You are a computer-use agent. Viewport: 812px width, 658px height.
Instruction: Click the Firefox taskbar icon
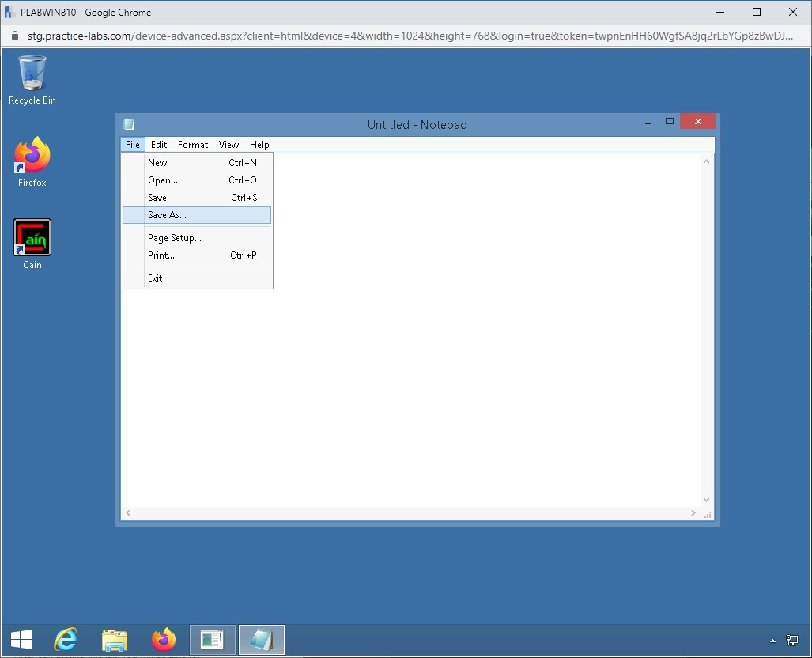pyautogui.click(x=164, y=640)
